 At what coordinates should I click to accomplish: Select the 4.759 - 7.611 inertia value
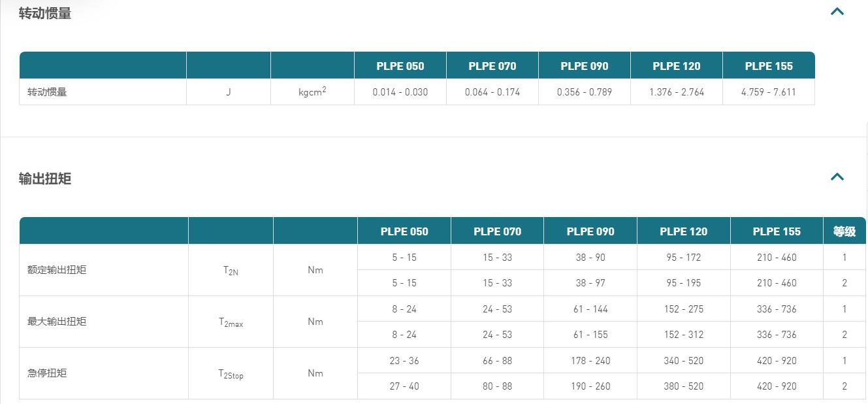point(769,92)
